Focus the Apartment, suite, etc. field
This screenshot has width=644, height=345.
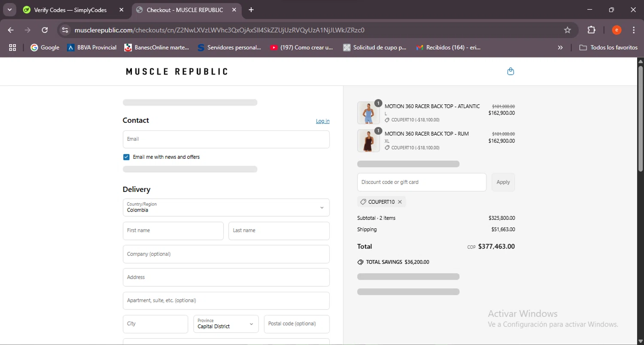[226, 301]
